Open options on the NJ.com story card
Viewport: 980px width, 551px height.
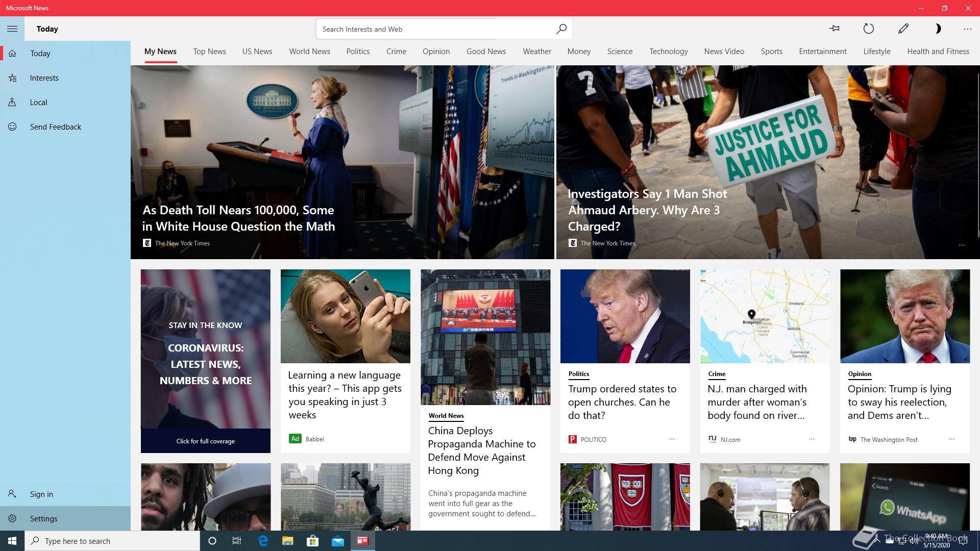coord(812,439)
